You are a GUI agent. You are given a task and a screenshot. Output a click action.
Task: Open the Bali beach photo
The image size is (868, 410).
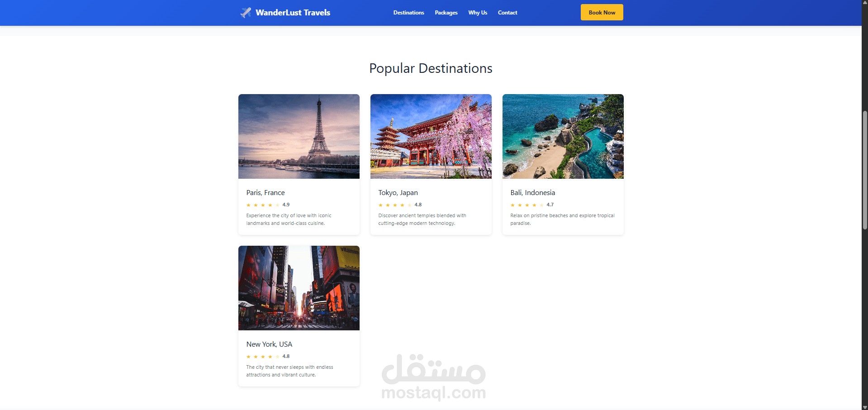coord(563,136)
